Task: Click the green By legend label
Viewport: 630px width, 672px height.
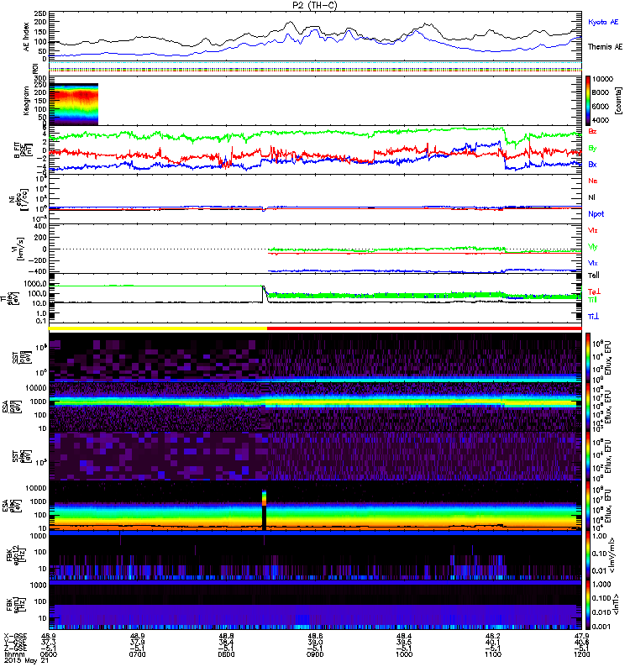Action: (x=592, y=149)
